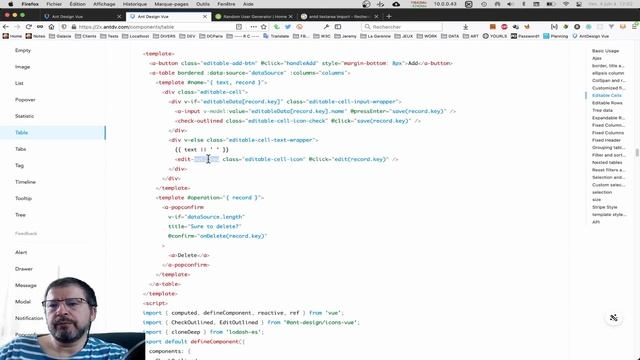Open the Apple menu

coord(11,4)
